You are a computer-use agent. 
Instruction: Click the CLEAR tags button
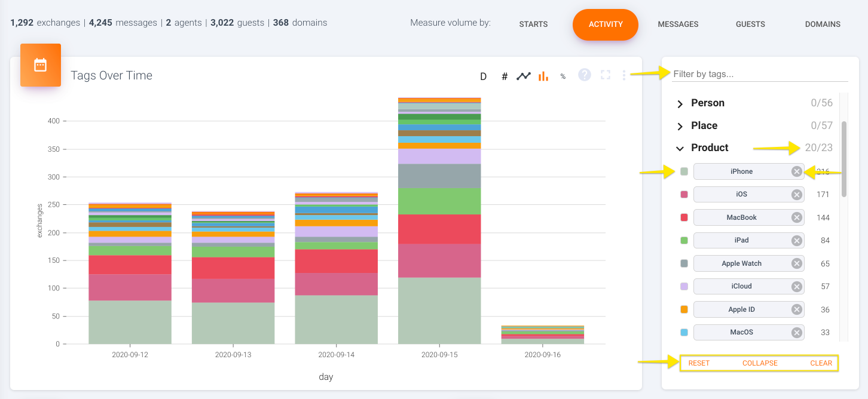pyautogui.click(x=821, y=363)
